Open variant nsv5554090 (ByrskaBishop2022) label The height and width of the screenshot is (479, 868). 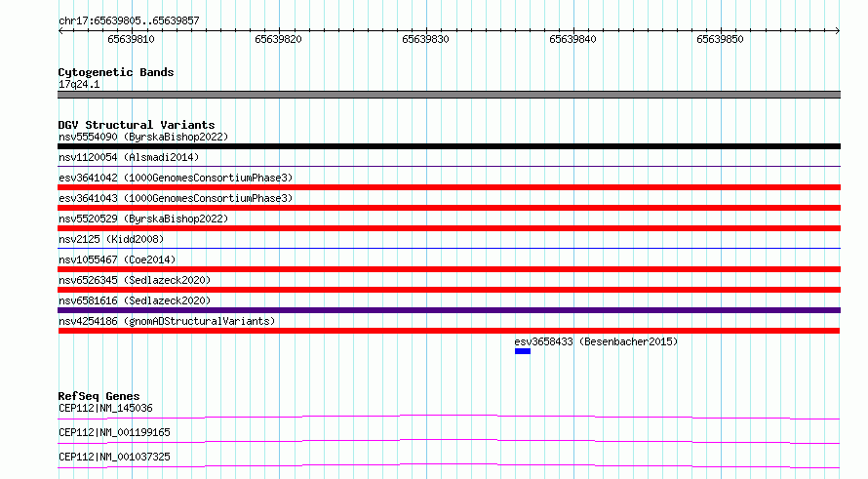[143, 137]
